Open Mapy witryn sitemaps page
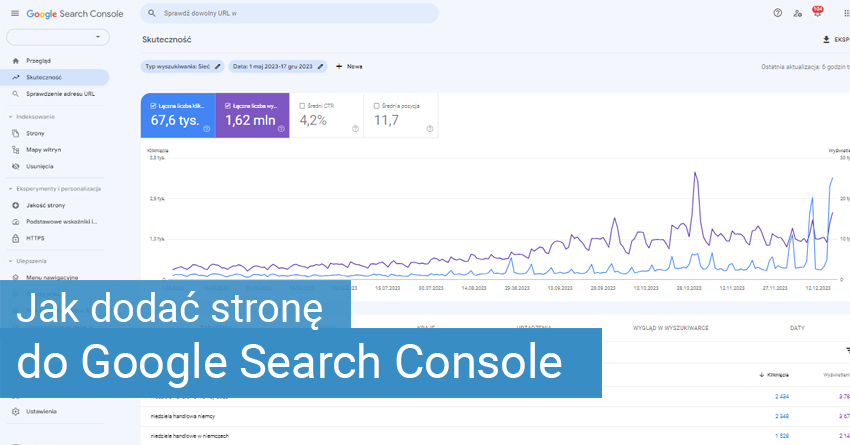Viewport: 850px width, 445px height. [x=45, y=149]
